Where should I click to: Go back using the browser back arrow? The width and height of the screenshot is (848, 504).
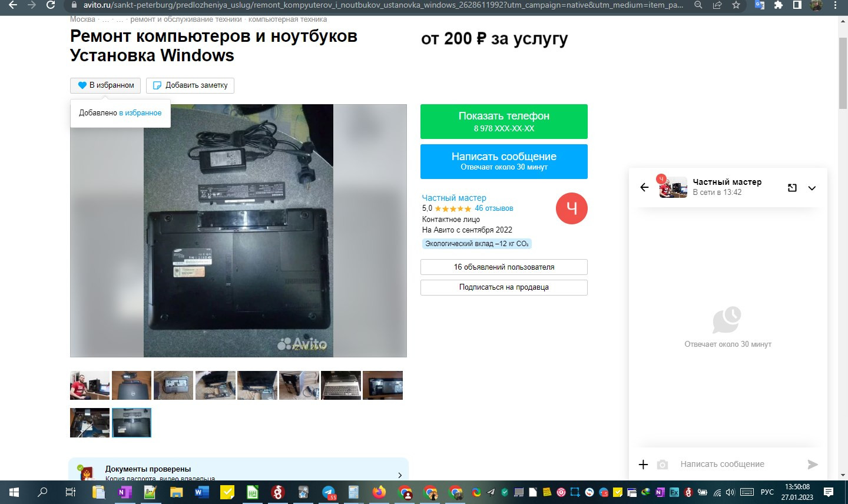tap(13, 5)
